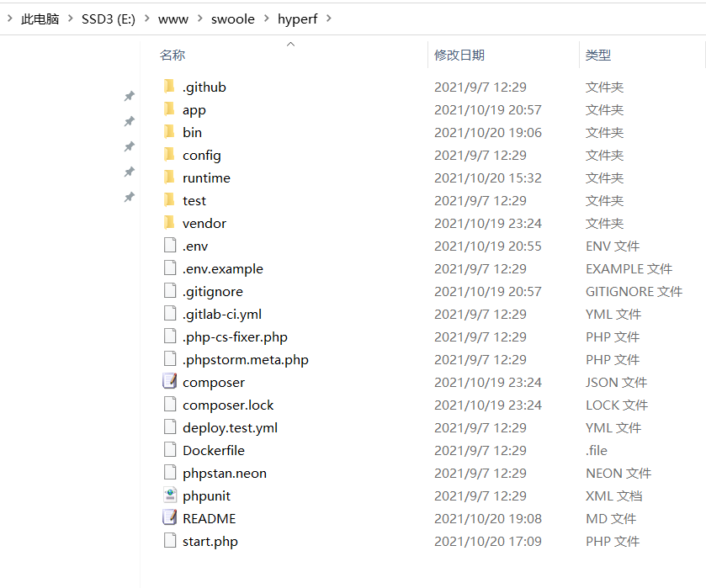This screenshot has height=588, width=706.
Task: Click the composer.lock file icon
Action: coord(170,405)
